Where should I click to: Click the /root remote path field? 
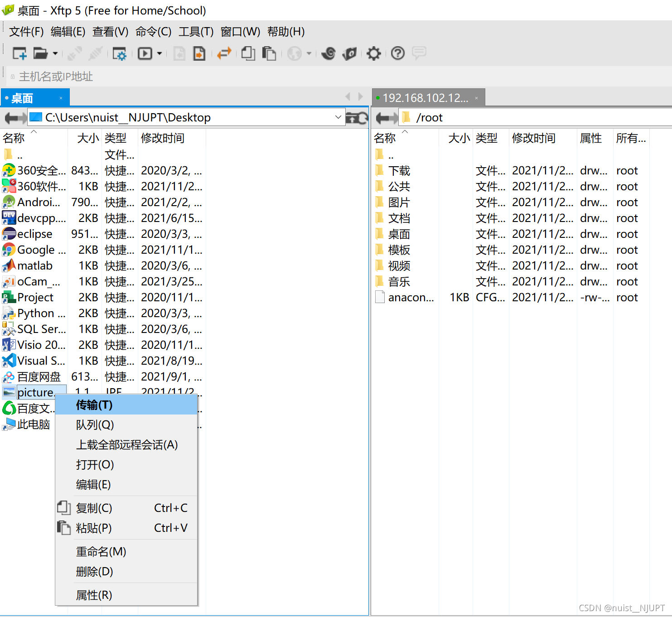coord(535,117)
